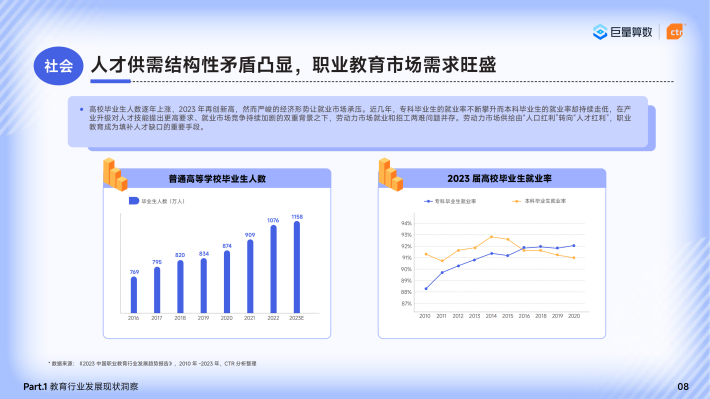Click the 本科毕业生就业率 orange legend marker
This screenshot has width=710, height=399.
coord(517,201)
